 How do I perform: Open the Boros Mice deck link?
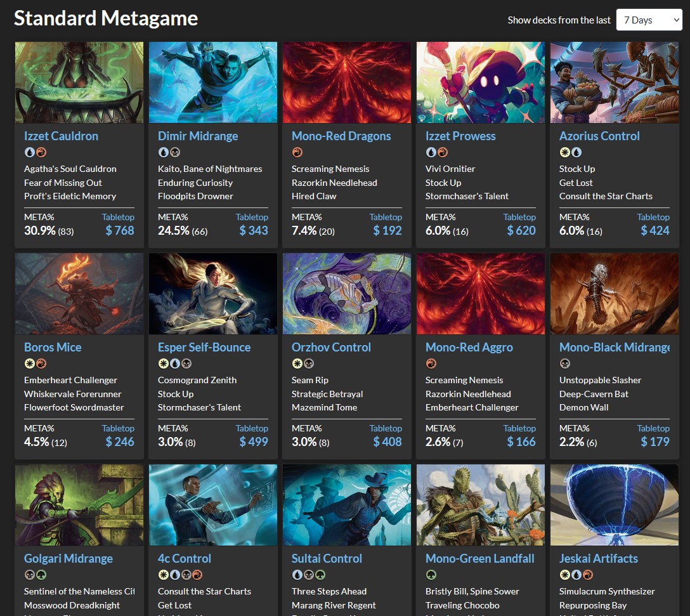coord(53,348)
